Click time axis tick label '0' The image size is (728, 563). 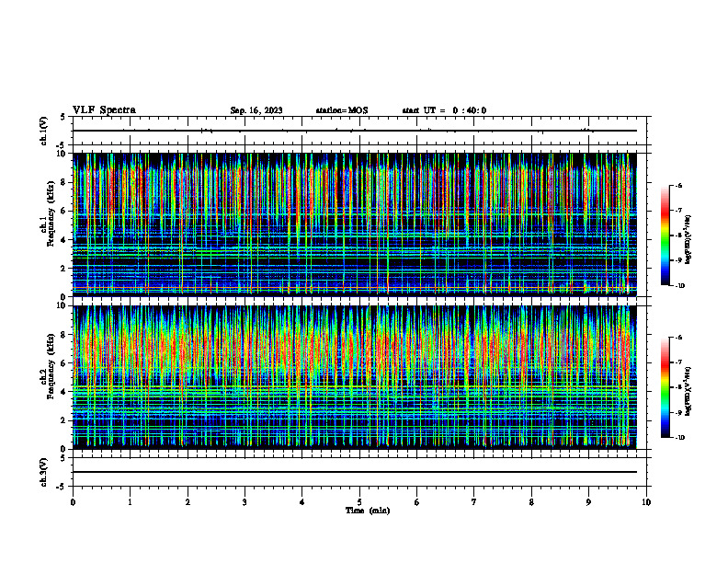[x=73, y=502]
